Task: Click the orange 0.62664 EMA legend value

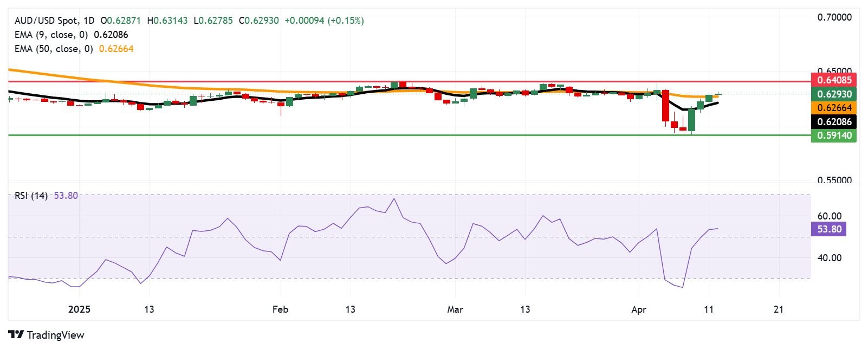Action: coord(116,49)
